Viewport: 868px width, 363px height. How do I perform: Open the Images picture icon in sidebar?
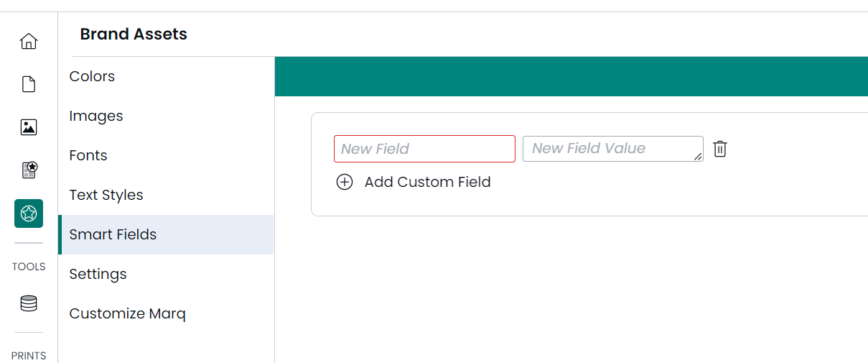(29, 127)
